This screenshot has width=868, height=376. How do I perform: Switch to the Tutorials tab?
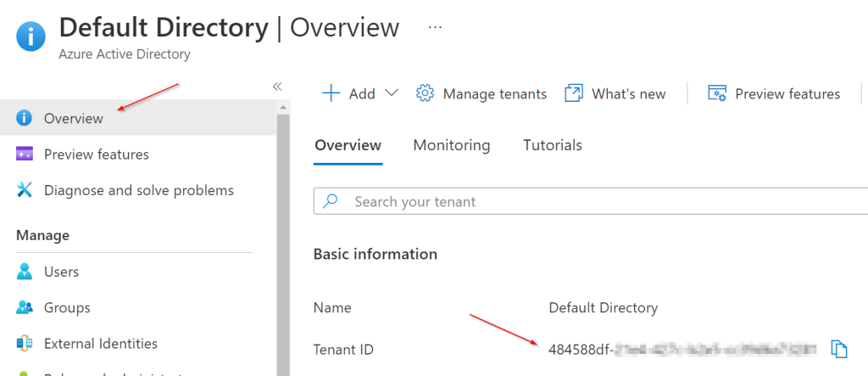(x=552, y=145)
